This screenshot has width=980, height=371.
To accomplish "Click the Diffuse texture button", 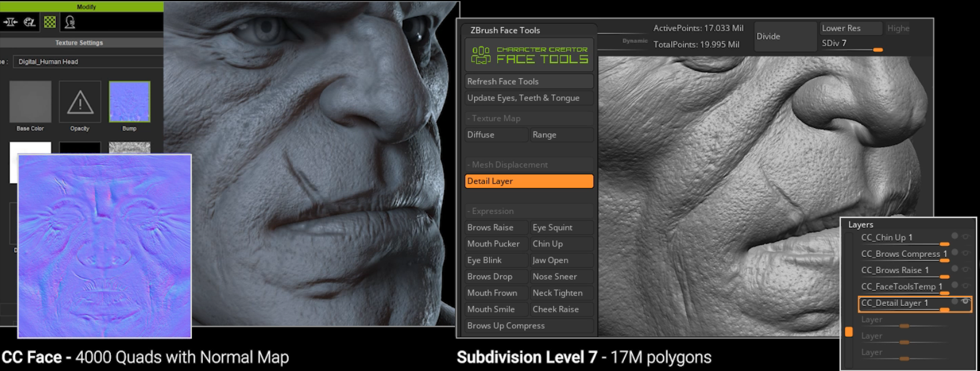I will [x=497, y=134].
